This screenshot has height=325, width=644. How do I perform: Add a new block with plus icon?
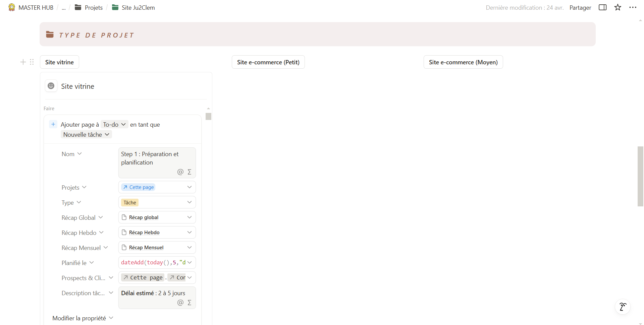pyautogui.click(x=23, y=62)
